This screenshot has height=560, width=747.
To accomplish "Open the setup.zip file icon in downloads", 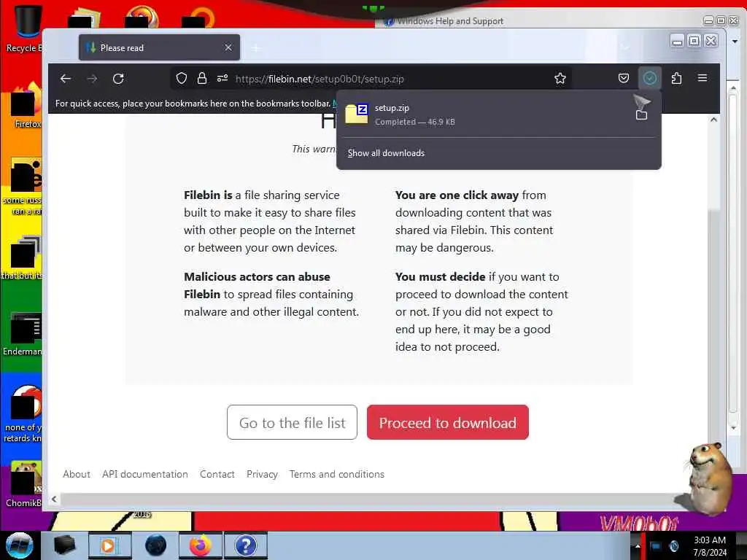I will click(x=356, y=114).
